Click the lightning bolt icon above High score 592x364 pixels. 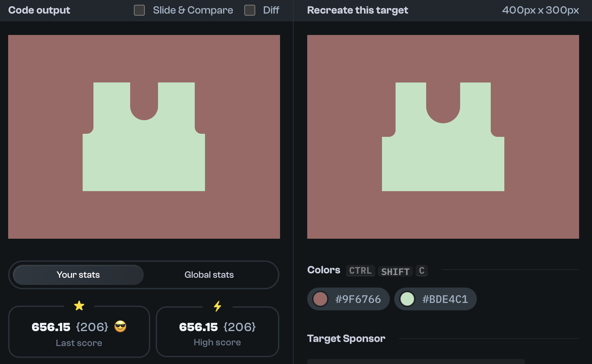pyautogui.click(x=217, y=306)
